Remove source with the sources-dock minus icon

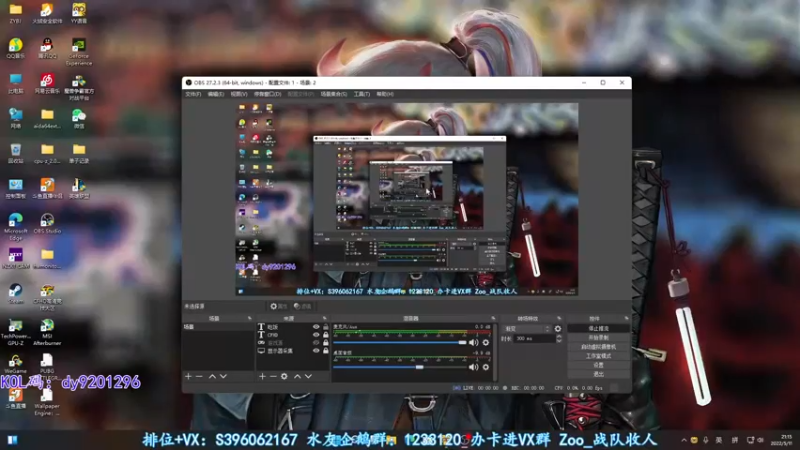[x=273, y=377]
